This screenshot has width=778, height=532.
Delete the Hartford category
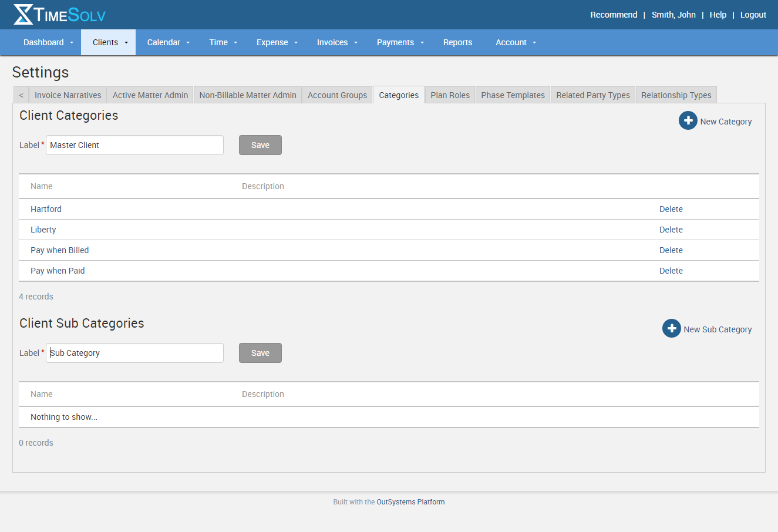(671, 208)
